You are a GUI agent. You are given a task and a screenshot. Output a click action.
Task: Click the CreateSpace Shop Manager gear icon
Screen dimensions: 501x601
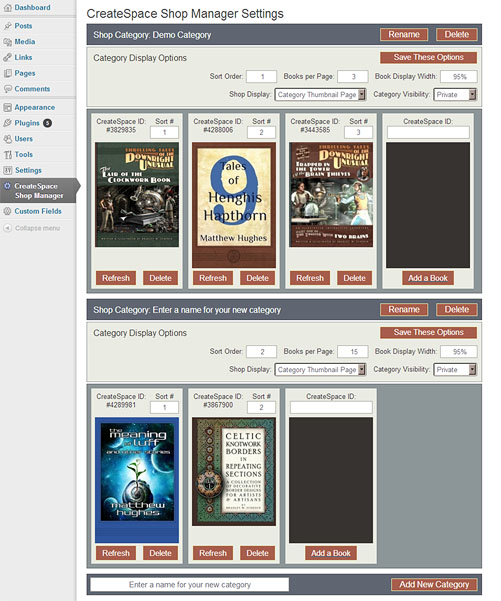coord(7,186)
